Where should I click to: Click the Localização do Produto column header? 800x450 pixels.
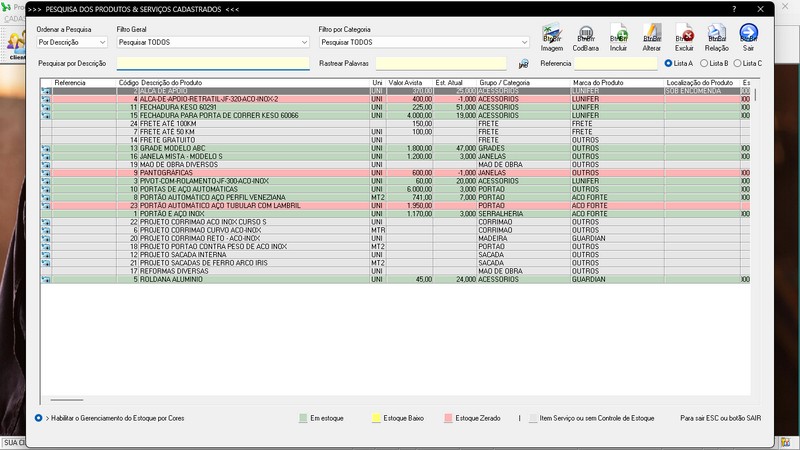699,83
